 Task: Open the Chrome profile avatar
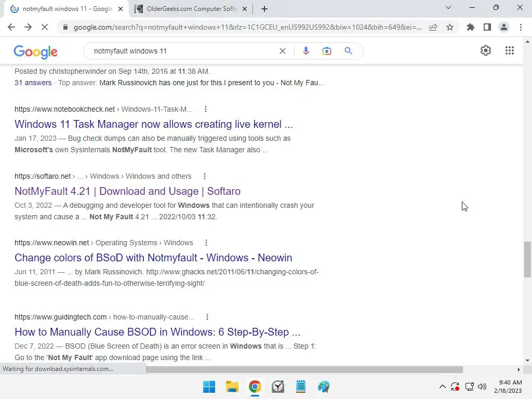504,27
